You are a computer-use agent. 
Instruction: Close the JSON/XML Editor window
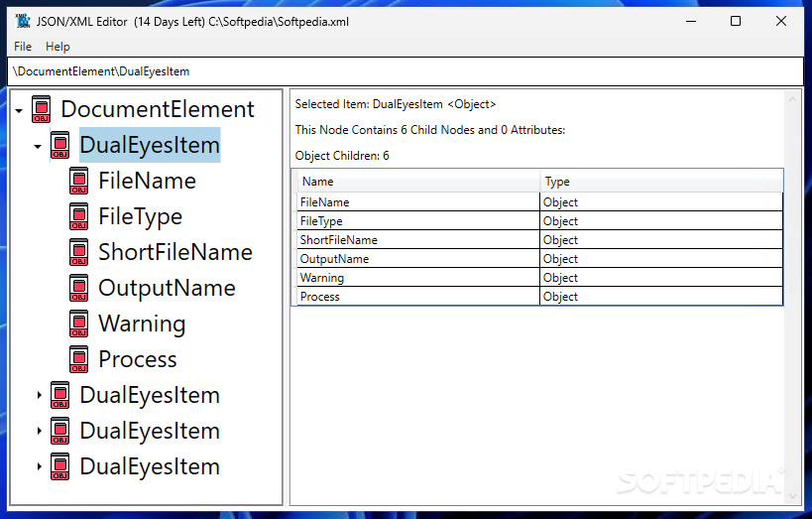781,21
